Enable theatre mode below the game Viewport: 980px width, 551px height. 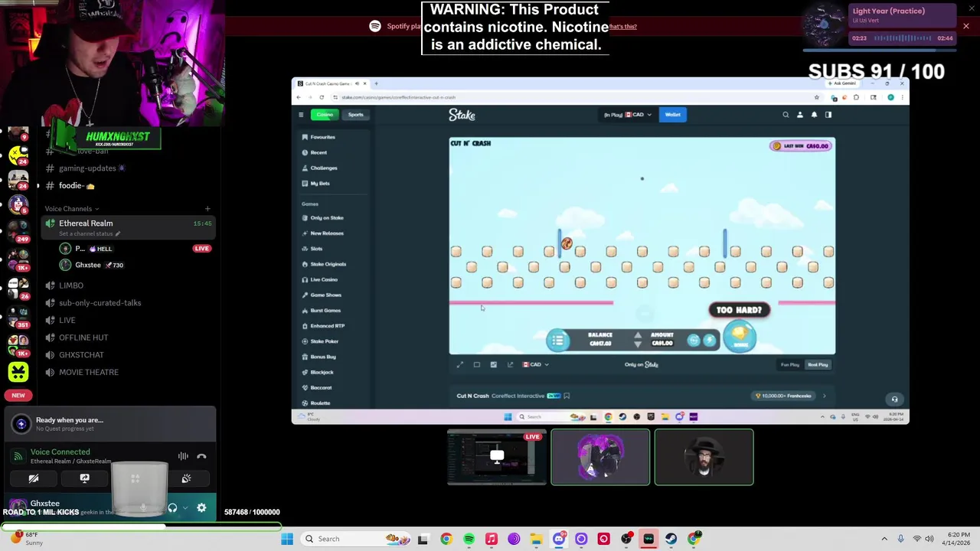[x=476, y=364]
